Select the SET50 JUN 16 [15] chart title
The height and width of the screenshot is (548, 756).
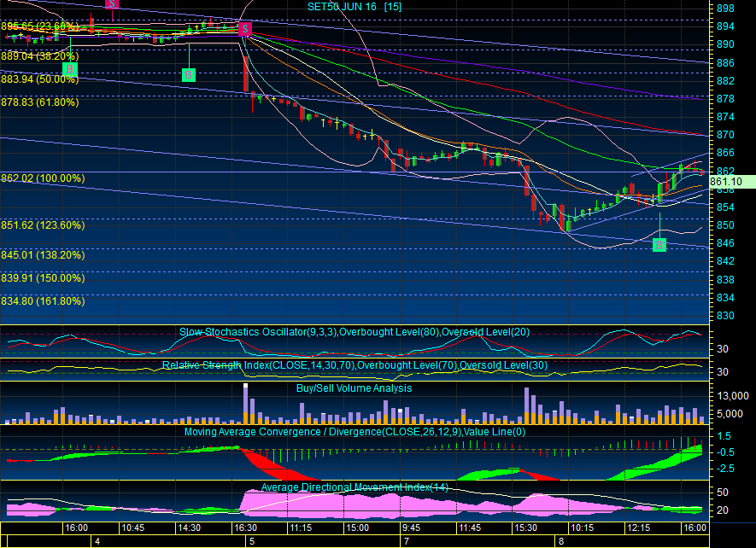click(355, 7)
